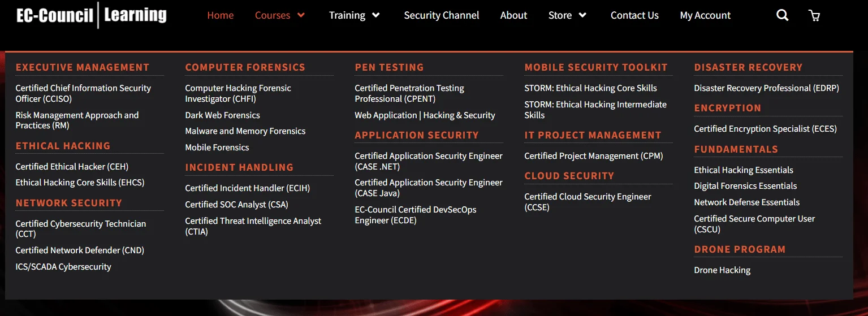Click the Application Security category heading

(x=417, y=135)
